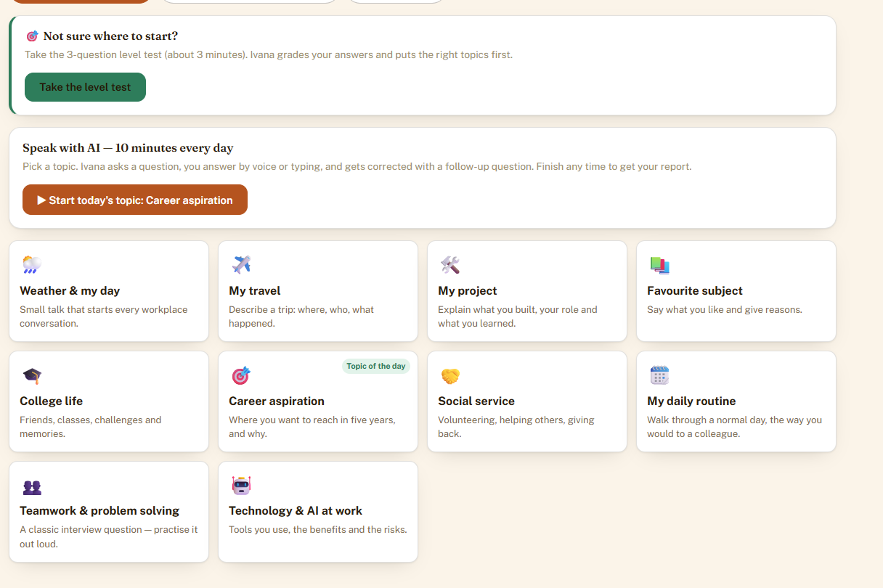Click 'Tools you use, the benefits and the risks'

pos(318,529)
